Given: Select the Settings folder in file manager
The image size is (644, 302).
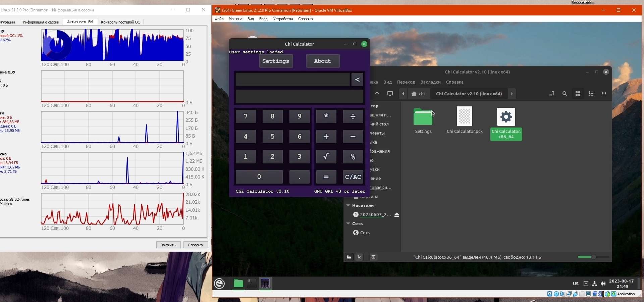Looking at the screenshot, I should pyautogui.click(x=423, y=121).
